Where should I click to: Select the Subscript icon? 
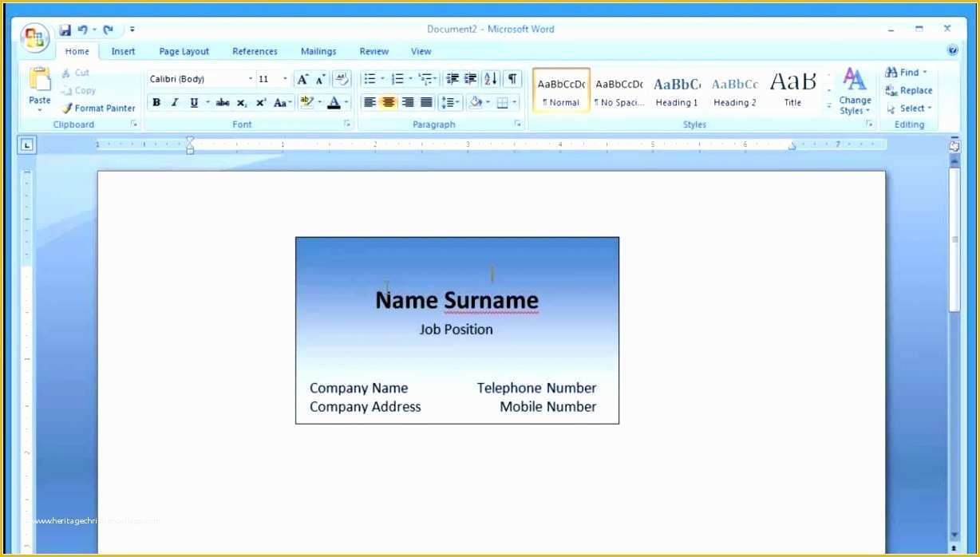point(241,102)
